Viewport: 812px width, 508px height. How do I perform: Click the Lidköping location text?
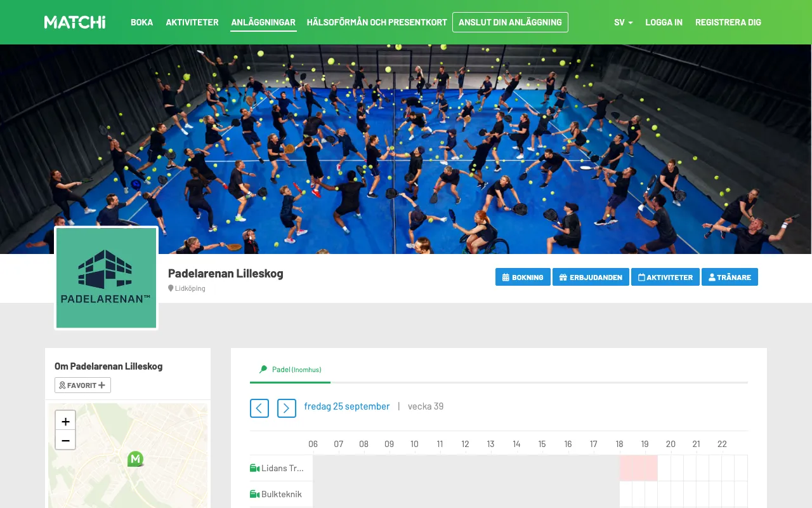pyautogui.click(x=190, y=288)
